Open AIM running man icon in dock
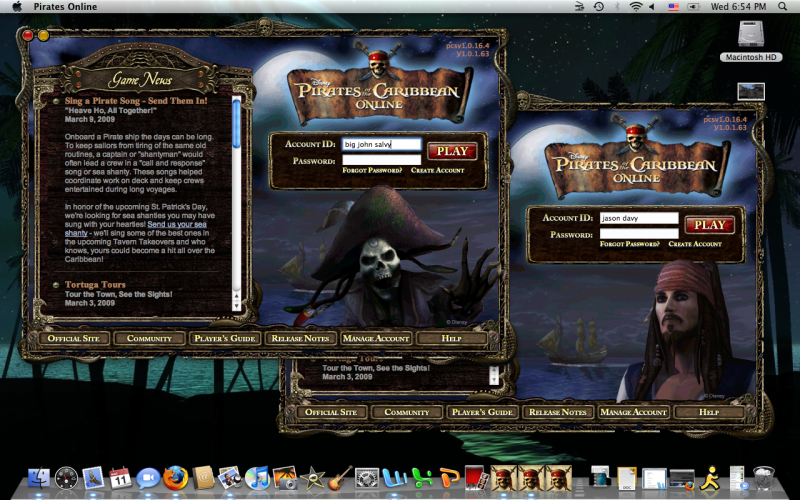Screen dimensions: 800x500 point(710,479)
